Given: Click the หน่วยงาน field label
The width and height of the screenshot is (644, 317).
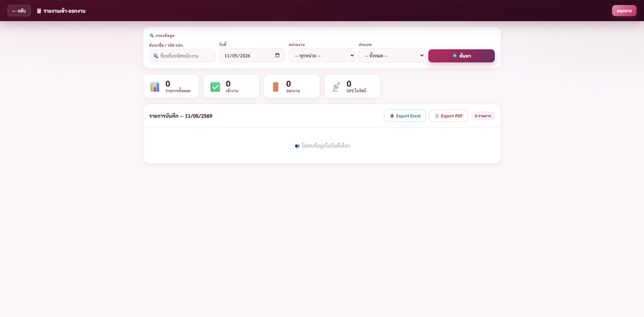Looking at the screenshot, I should pos(296,44).
